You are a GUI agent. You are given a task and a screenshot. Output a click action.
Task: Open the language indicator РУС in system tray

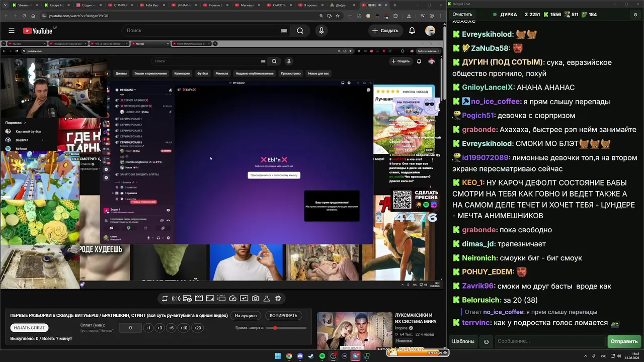point(603,356)
